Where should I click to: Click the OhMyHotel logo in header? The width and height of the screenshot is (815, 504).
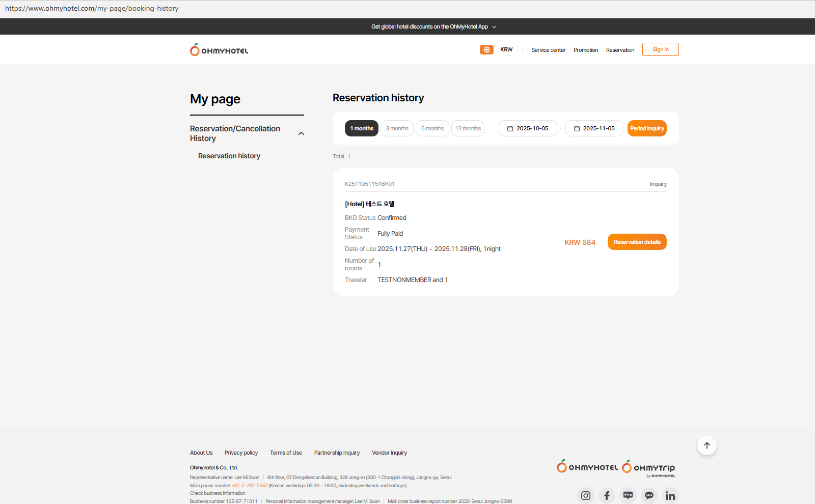tap(219, 49)
